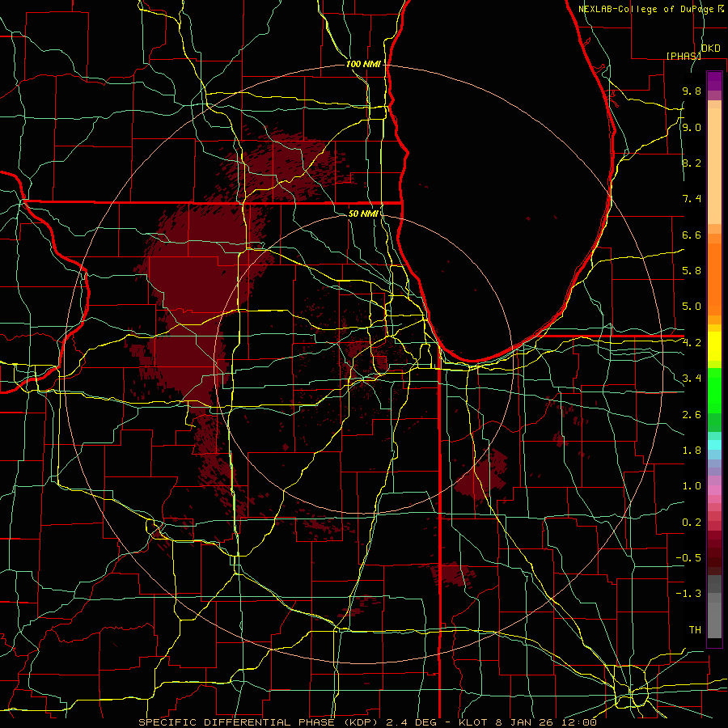Pick the orange segment of the color bar

(x=714, y=280)
